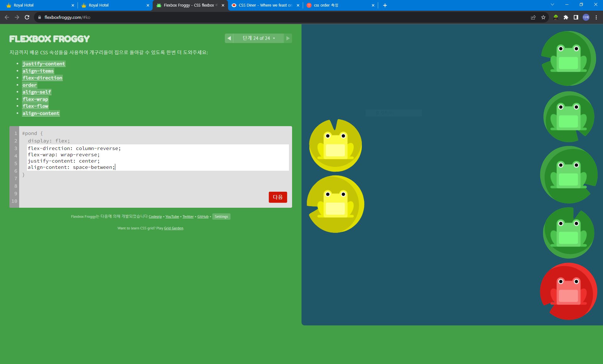This screenshot has width=603, height=364.
Task: Click the green frog directly above red frog
Action: (568, 233)
